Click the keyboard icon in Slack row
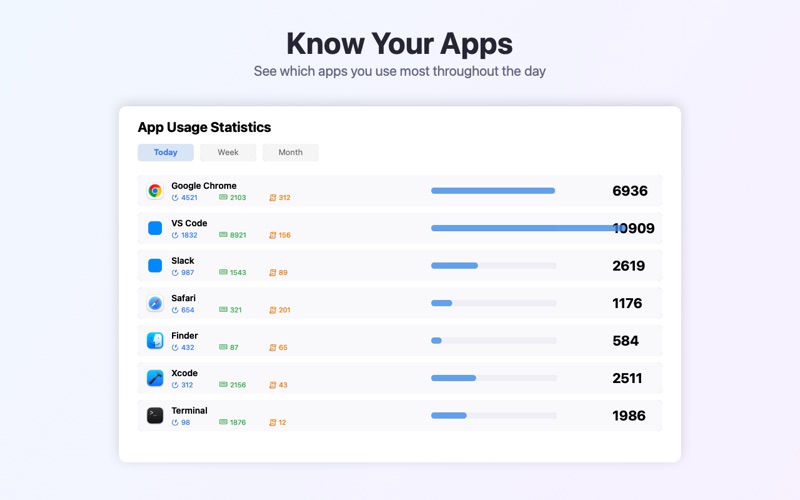This screenshot has width=800, height=500. pos(223,272)
